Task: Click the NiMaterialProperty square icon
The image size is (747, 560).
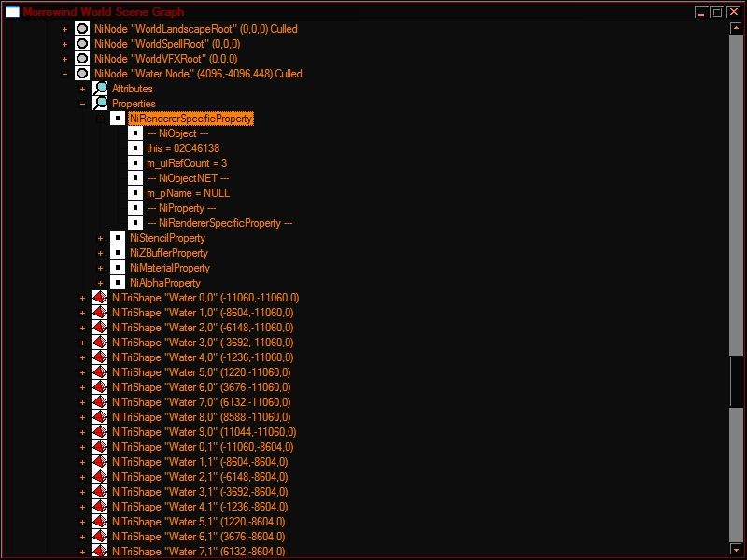Action: pyautogui.click(x=118, y=268)
